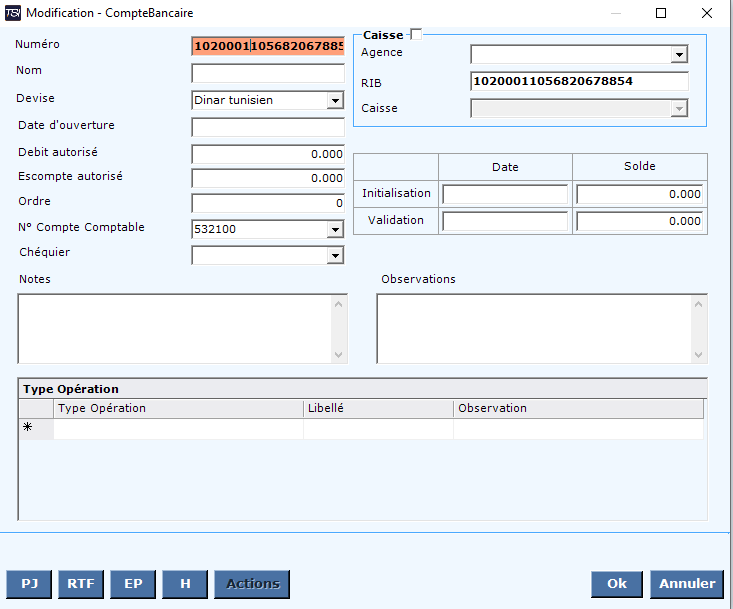Screen dimensions: 733x609
Task: Click the Date d'ouverture field
Action: tap(268, 127)
